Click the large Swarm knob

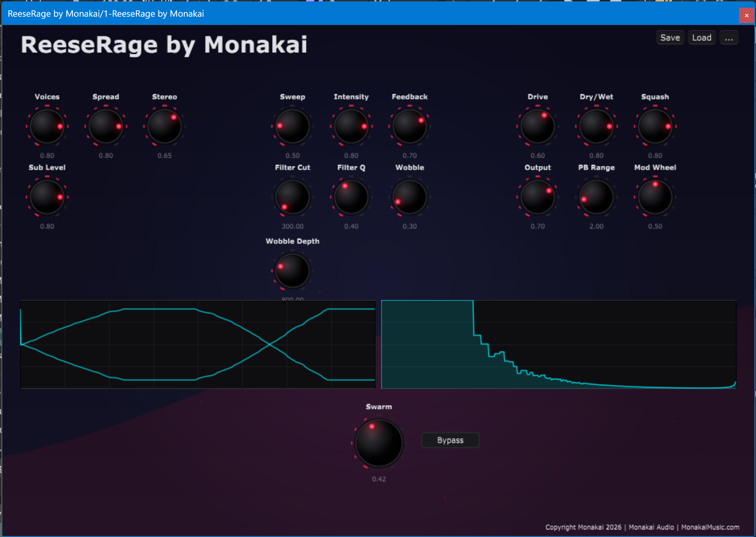pos(379,443)
